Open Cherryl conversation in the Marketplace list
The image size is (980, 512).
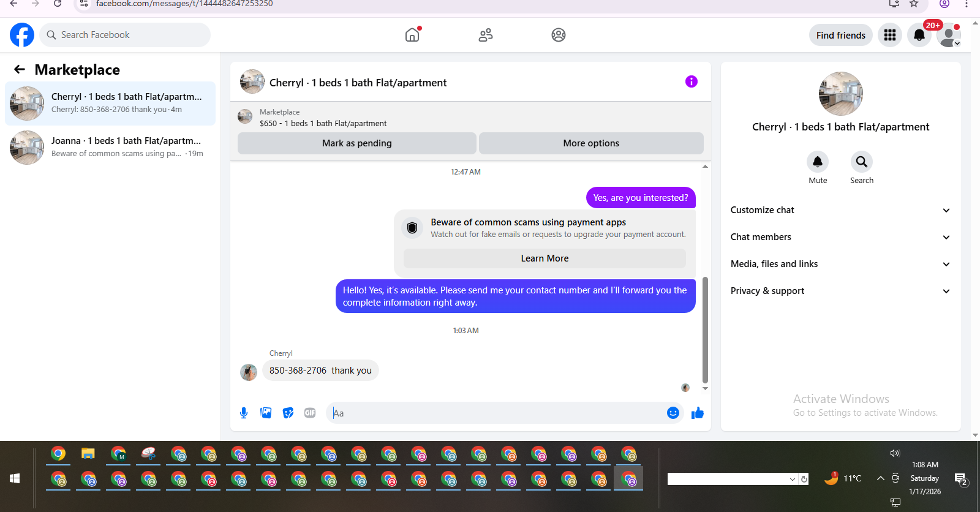click(110, 104)
